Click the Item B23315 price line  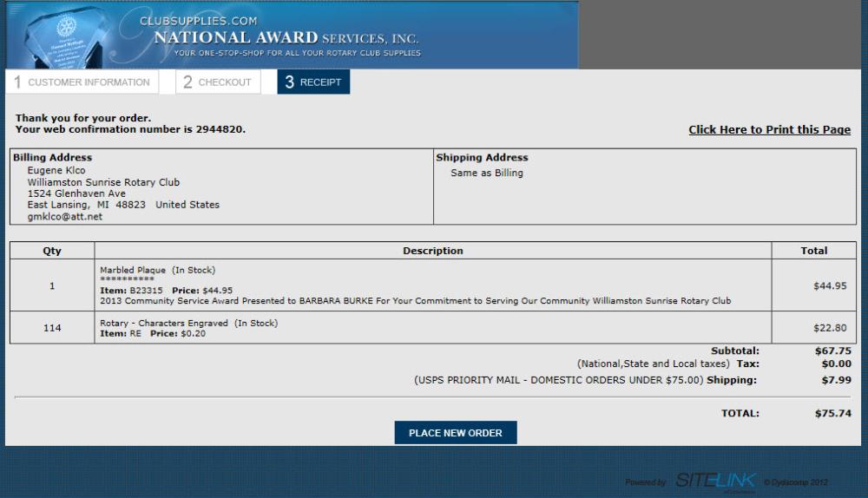(x=166, y=291)
